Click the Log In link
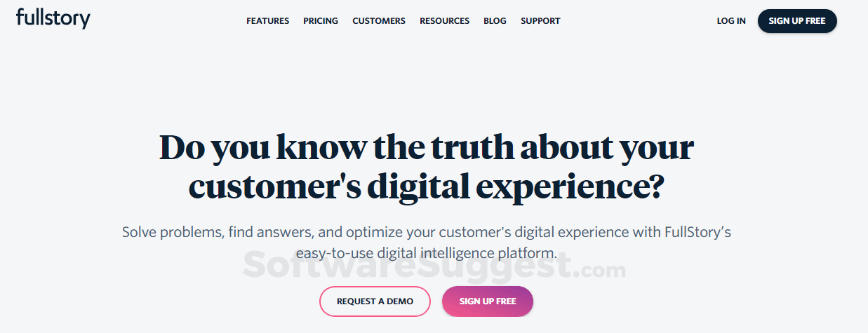868x333 pixels. 731,21
